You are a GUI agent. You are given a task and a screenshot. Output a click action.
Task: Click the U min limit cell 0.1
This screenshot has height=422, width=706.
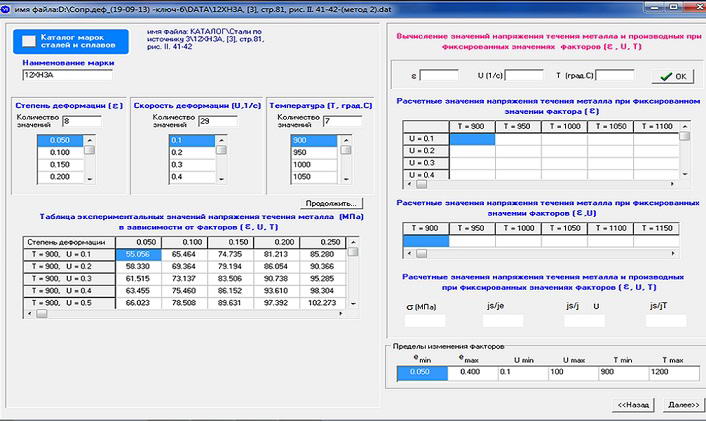point(523,373)
